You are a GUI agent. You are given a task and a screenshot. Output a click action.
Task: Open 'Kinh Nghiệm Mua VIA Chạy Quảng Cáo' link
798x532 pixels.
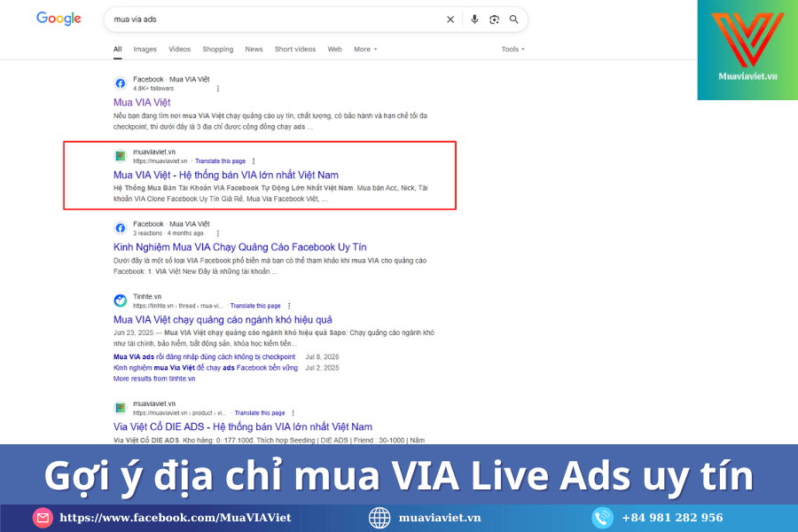coord(239,246)
